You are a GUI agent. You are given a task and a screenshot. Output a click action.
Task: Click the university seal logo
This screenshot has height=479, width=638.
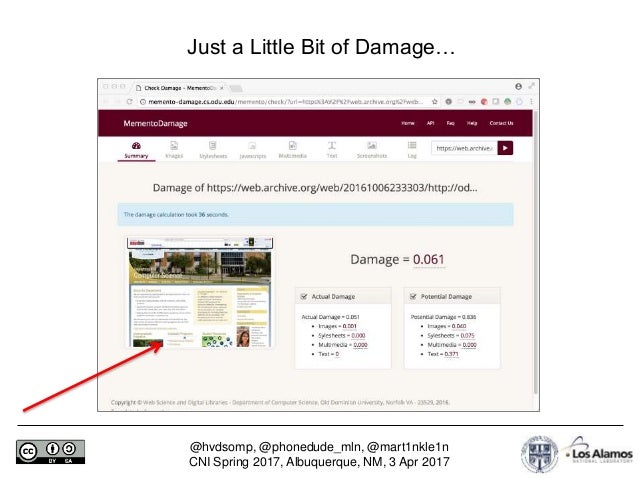[x=540, y=454]
